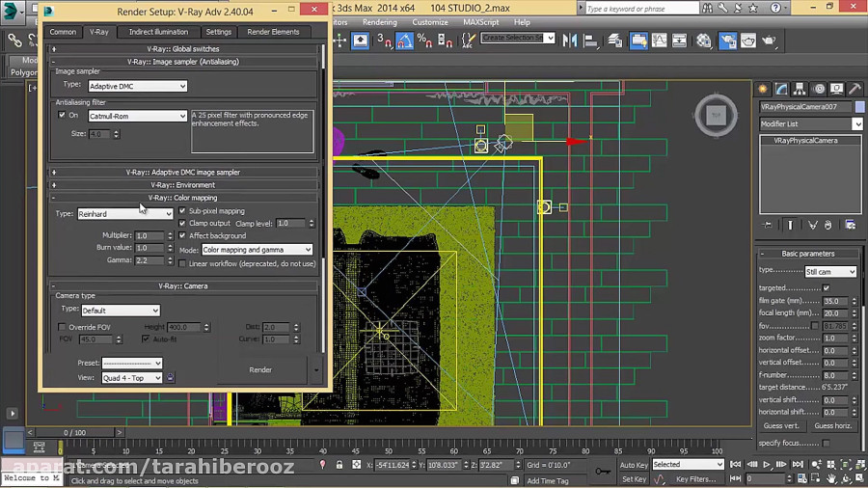868x488 pixels.
Task: Click Configure Modifier Sets icon
Action: 851,225
